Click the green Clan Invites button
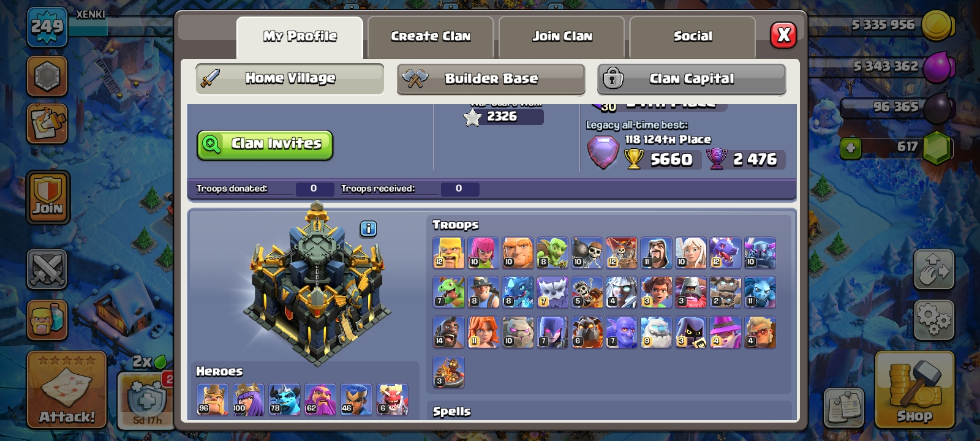The height and width of the screenshot is (441, 980). coord(265,145)
